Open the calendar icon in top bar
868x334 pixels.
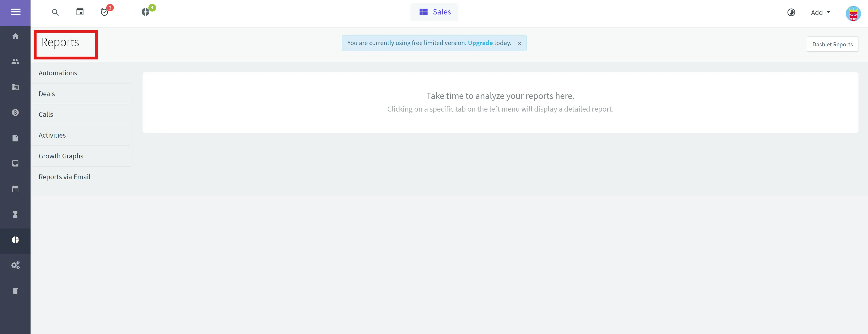click(80, 12)
